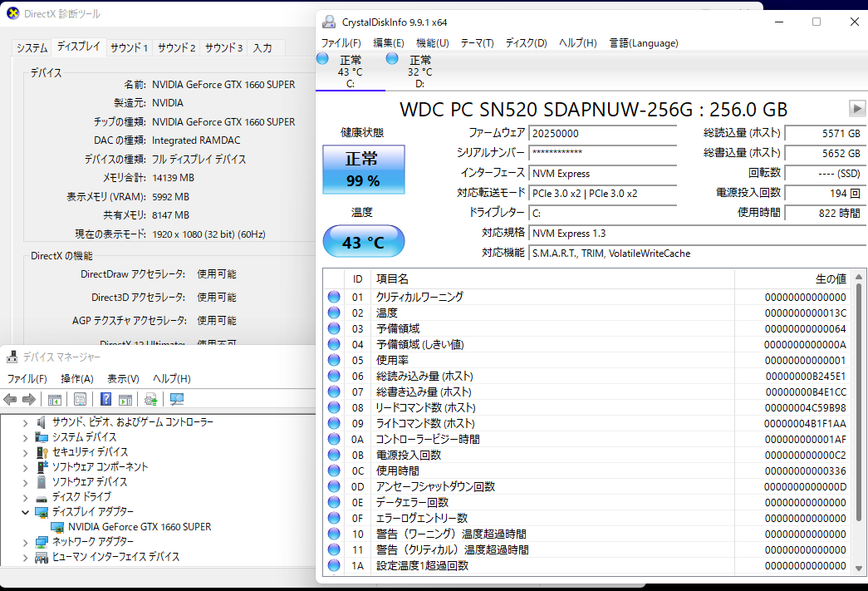Screen dimensions: 868x591
Task: Collapse ディスプレイ アダプター node
Action: [25, 512]
